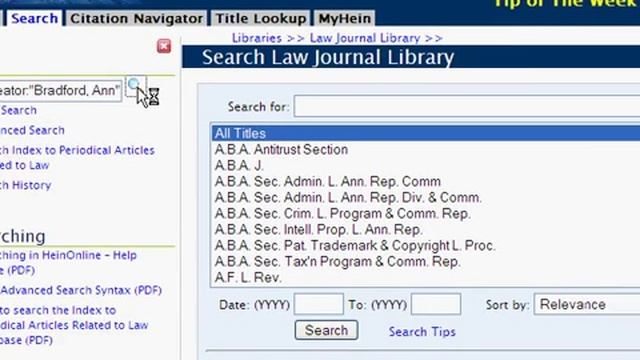Click the magnifier search icon beside author field
Screen dimensions: 640x360
coord(135,87)
